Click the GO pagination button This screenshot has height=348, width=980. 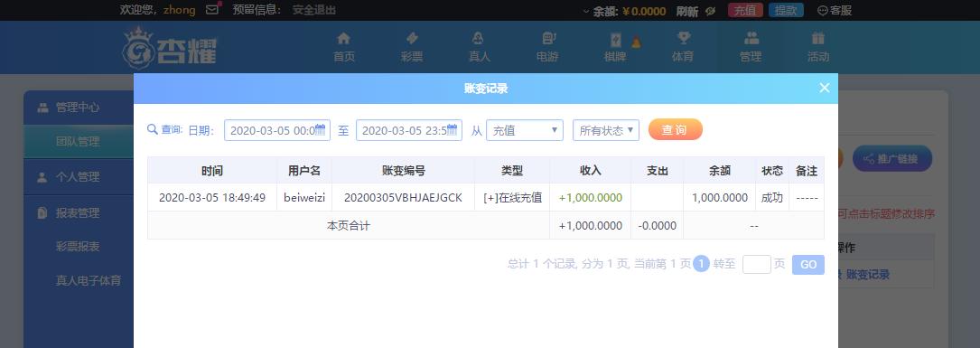[x=808, y=265]
